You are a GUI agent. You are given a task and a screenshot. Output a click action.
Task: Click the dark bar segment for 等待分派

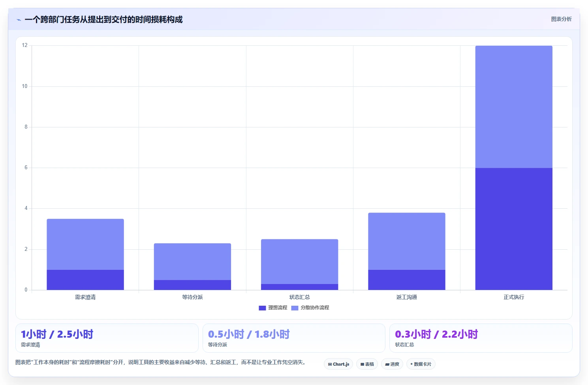click(x=192, y=285)
